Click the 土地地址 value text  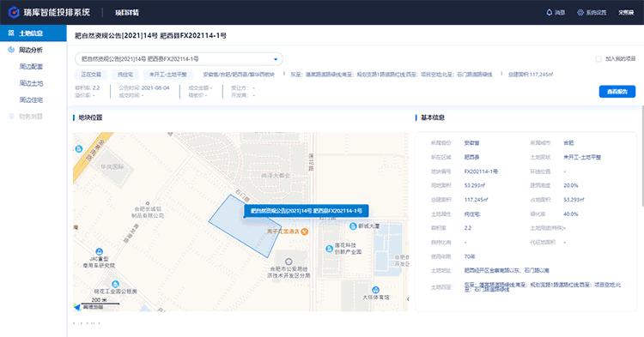pos(507,271)
